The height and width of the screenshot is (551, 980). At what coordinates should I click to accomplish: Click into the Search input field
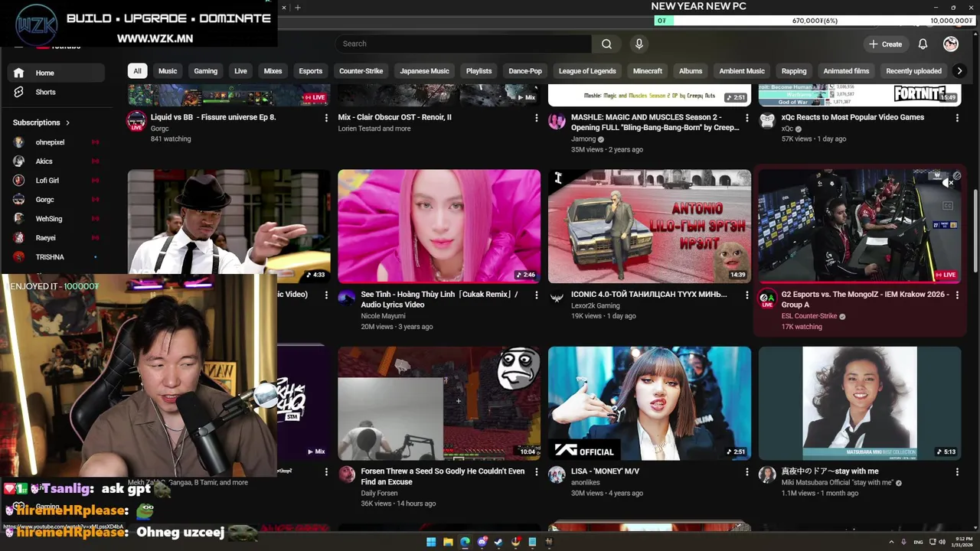pos(462,44)
